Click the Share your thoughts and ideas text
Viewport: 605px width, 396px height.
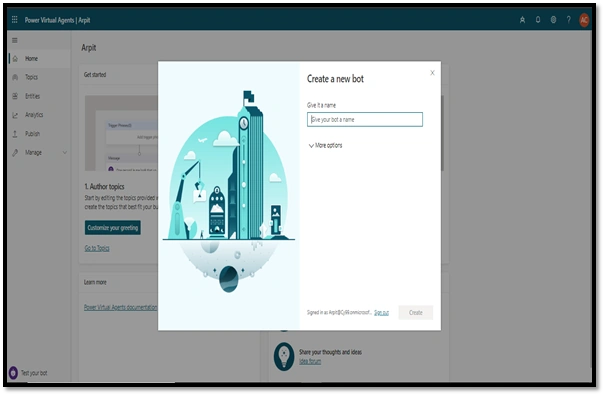click(330, 352)
